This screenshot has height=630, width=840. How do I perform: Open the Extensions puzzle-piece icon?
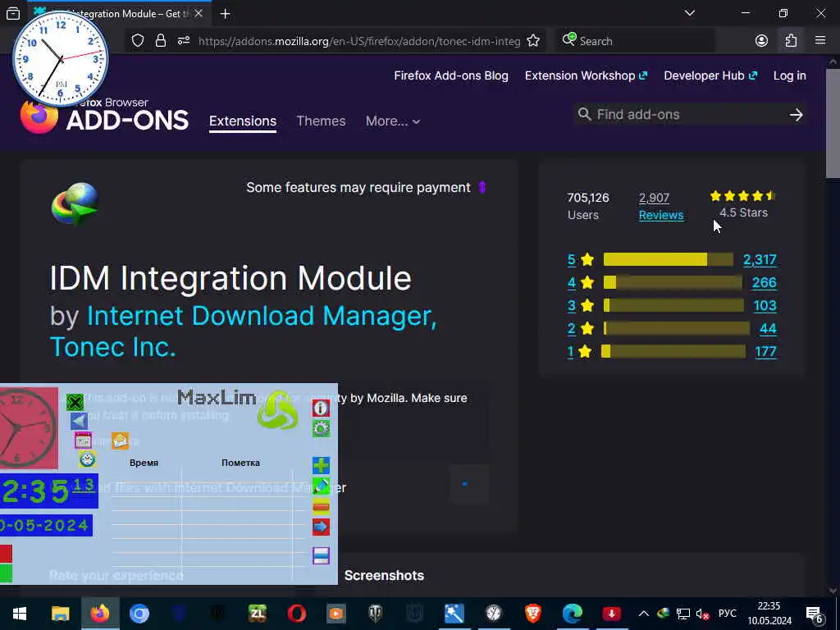[791, 41]
